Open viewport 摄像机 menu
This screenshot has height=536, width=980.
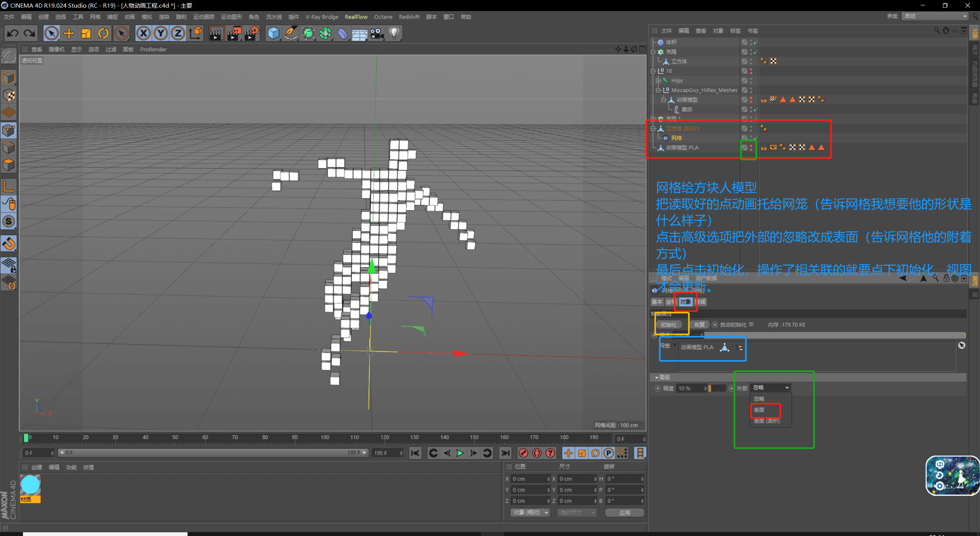[57, 49]
